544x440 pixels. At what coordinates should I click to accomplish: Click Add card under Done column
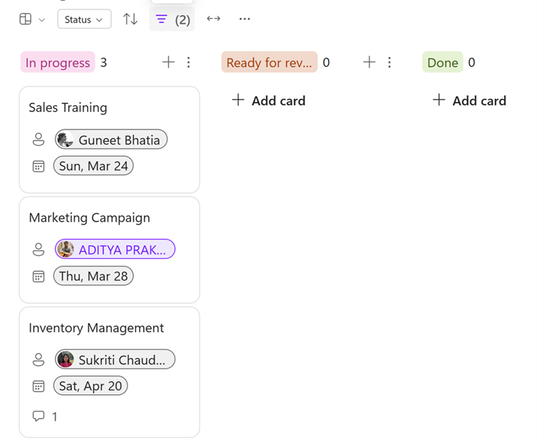point(470,101)
